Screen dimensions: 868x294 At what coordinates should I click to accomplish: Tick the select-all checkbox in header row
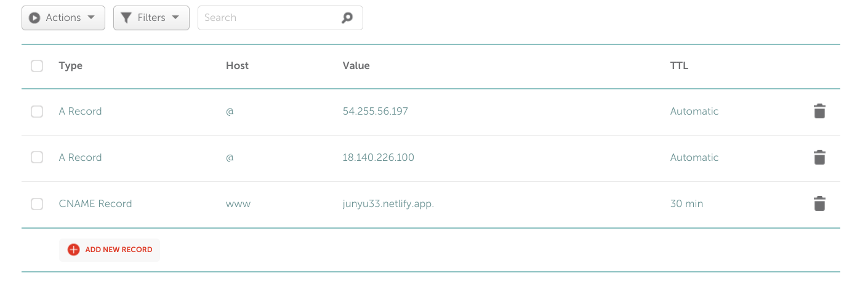pos(37,66)
